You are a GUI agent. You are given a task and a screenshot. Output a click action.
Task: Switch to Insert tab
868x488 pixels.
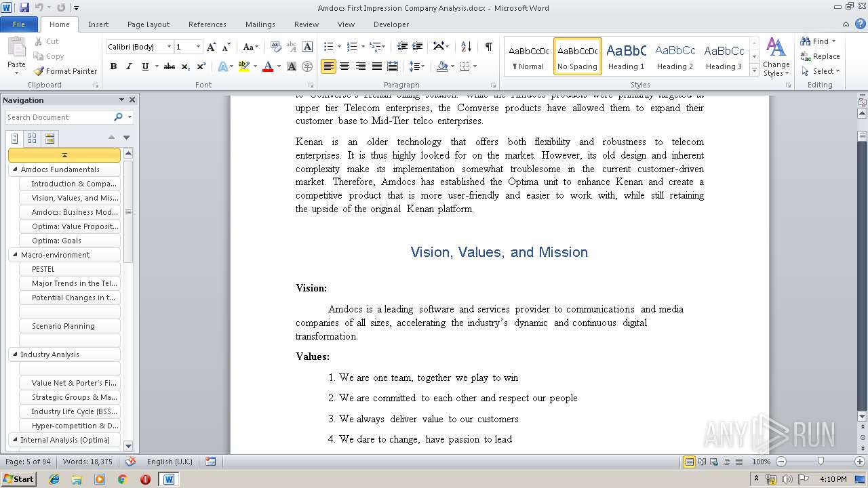[98, 24]
